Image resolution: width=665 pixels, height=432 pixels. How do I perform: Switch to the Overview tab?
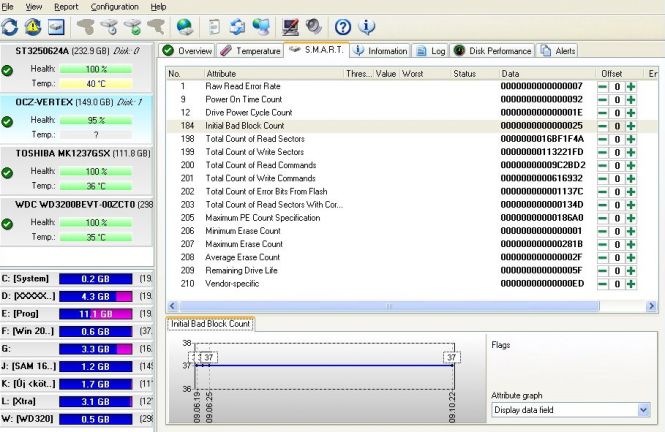(x=187, y=50)
